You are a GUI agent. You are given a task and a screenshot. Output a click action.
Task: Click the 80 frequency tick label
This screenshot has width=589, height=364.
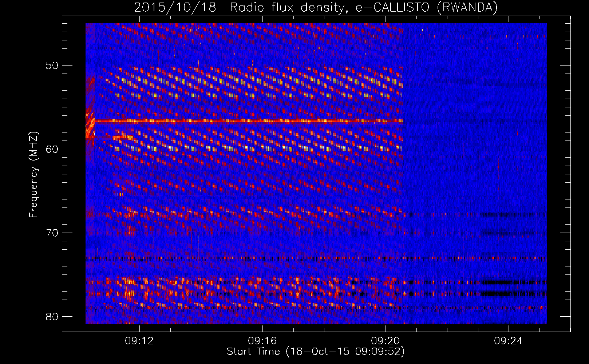[x=52, y=316]
